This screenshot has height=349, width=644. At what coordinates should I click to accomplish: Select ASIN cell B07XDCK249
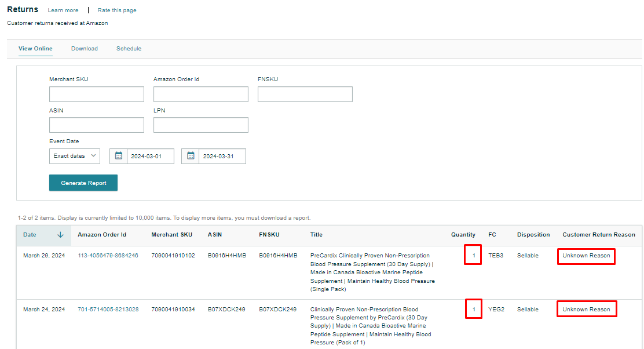click(x=226, y=310)
